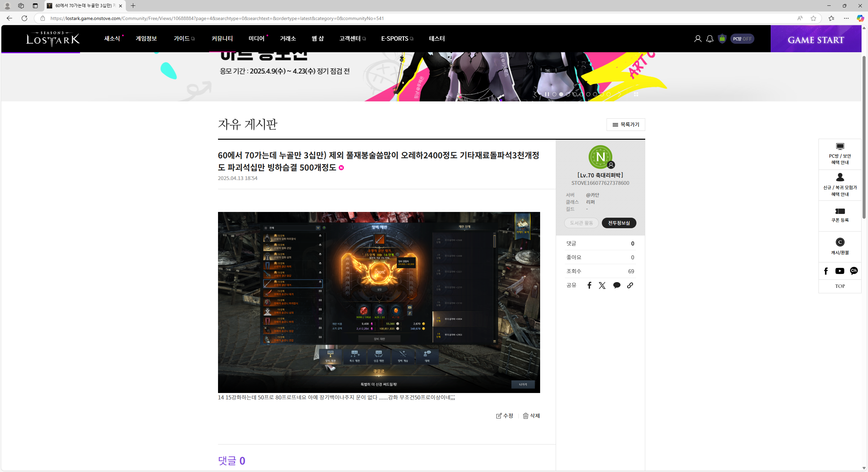Image resolution: width=868 pixels, height=472 pixels.
Task: Select the third banner carousel dot
Action: tap(568, 94)
